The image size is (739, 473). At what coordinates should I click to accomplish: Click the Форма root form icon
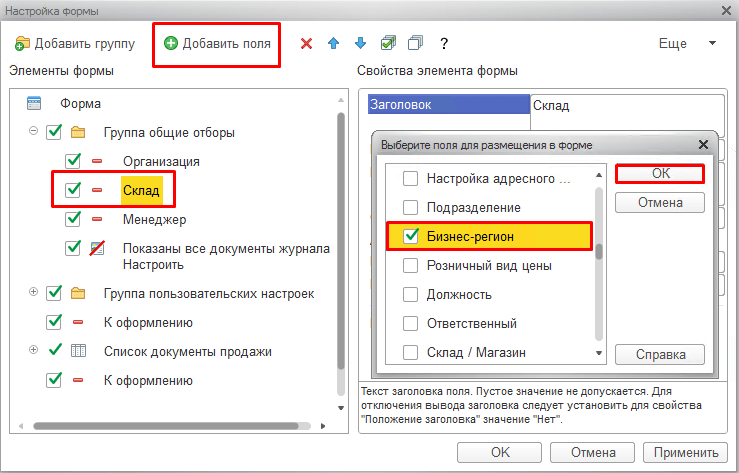point(34,103)
